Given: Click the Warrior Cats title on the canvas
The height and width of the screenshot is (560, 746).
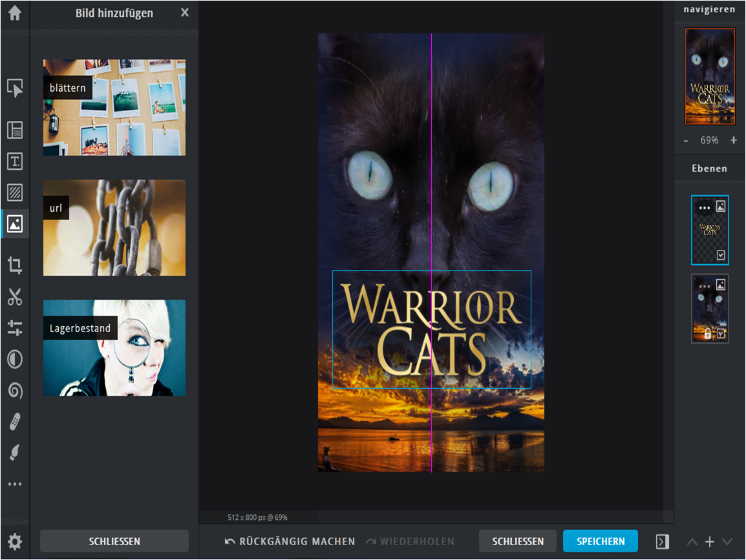Looking at the screenshot, I should coord(432,329).
